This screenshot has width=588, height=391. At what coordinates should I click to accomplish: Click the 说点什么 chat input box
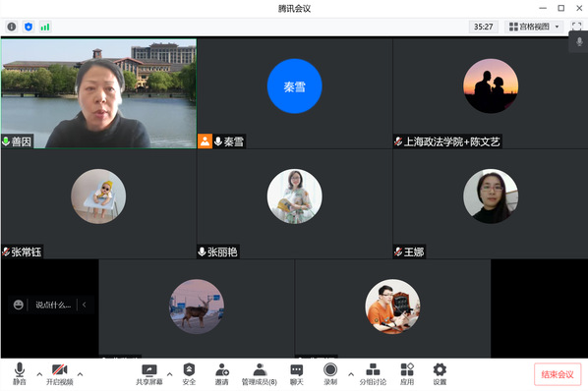click(x=53, y=305)
